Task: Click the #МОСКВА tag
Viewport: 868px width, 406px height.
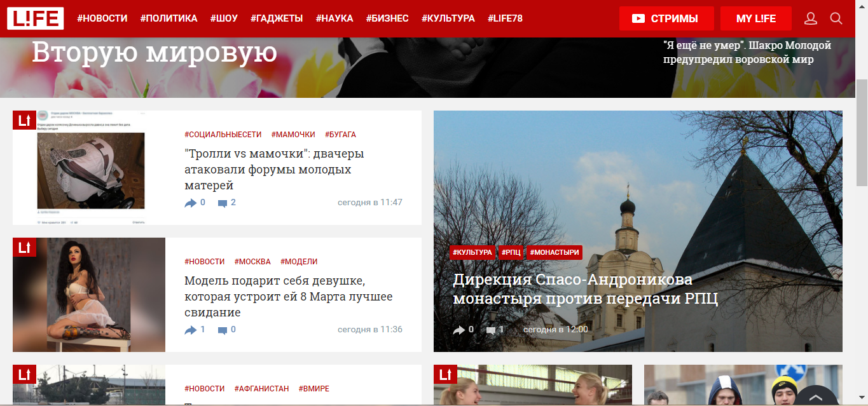Action: click(252, 262)
